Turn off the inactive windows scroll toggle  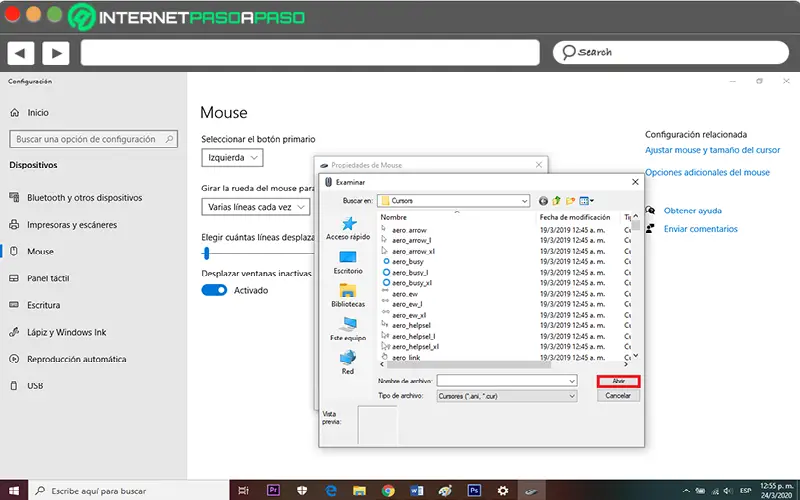click(x=214, y=290)
